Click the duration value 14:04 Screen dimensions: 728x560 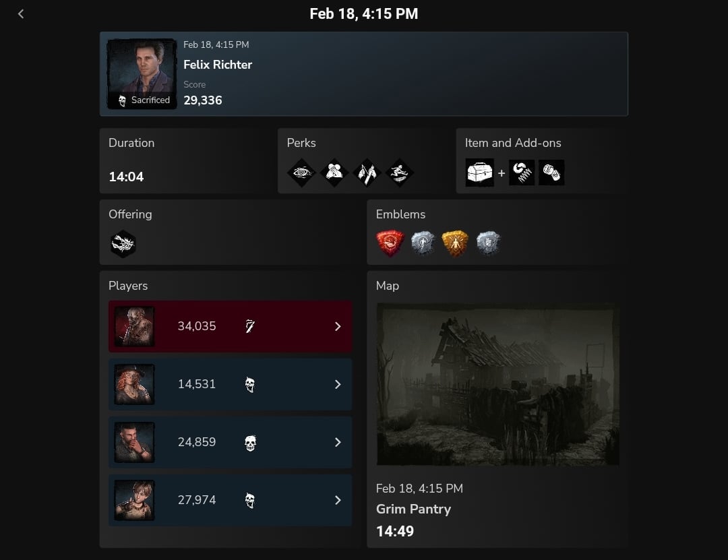[x=126, y=177]
